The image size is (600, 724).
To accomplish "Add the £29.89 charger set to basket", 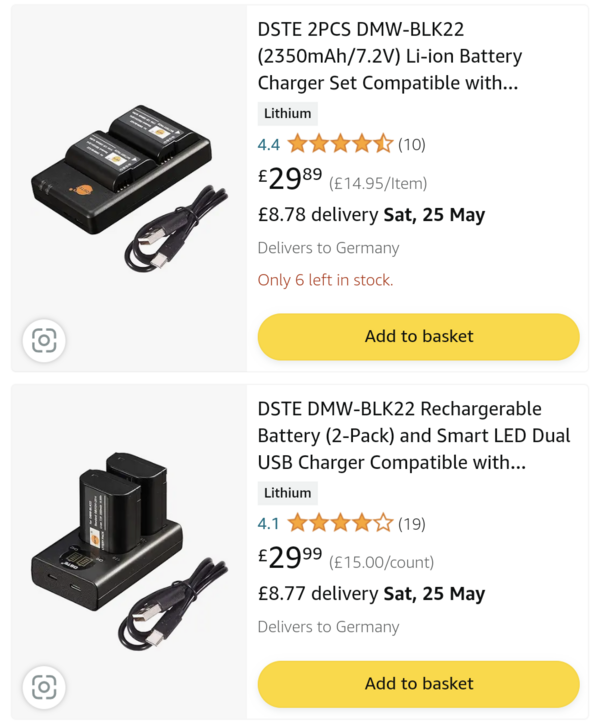I will (418, 336).
